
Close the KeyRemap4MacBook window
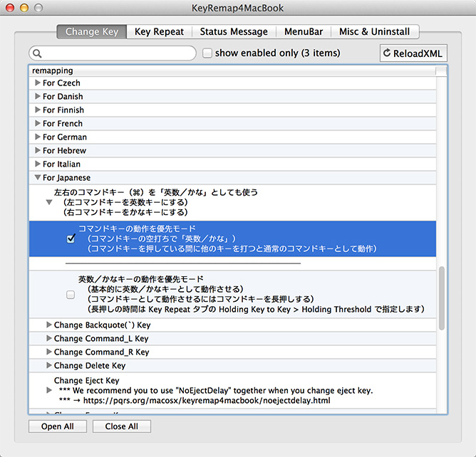tap(10, 8)
